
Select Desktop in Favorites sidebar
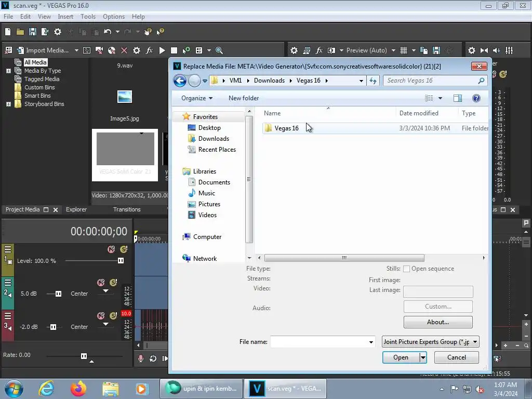pyautogui.click(x=209, y=128)
